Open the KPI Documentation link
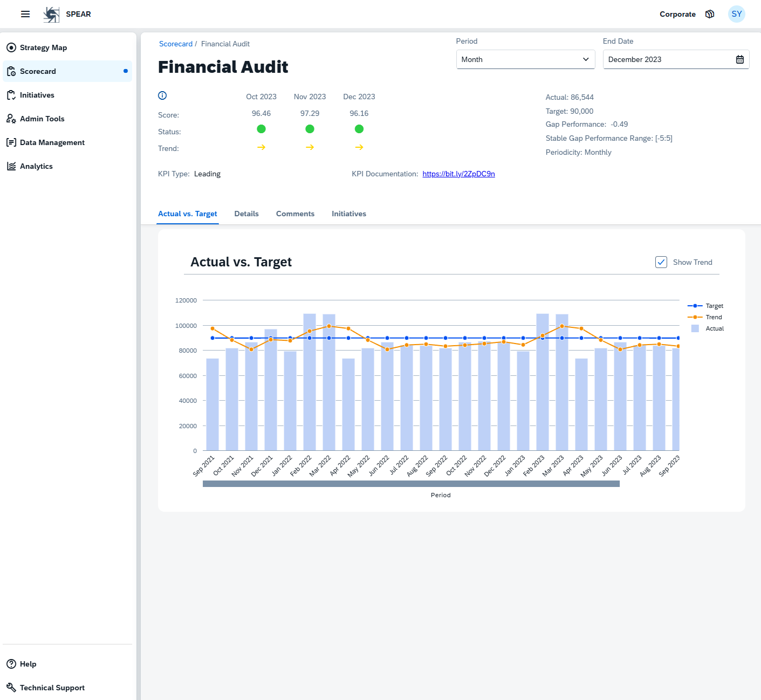Viewport: 761px width, 700px height. tap(458, 174)
